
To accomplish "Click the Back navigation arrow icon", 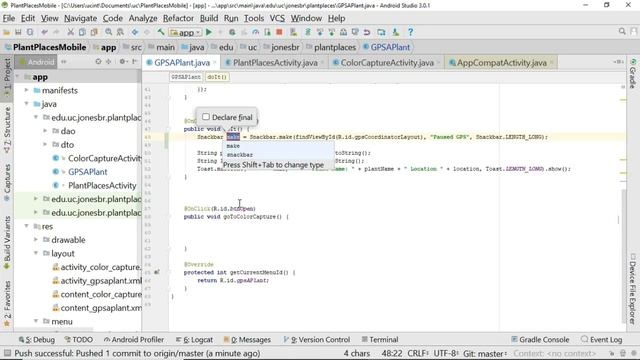I will pos(135,32).
